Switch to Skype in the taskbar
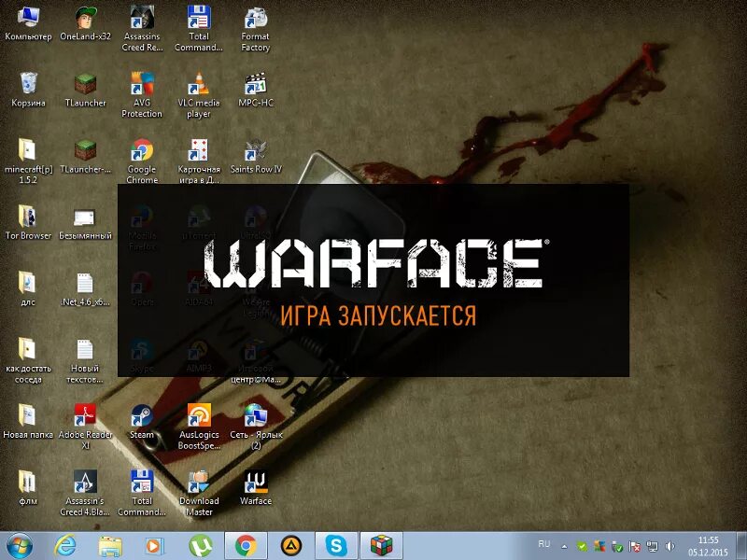 (336, 546)
